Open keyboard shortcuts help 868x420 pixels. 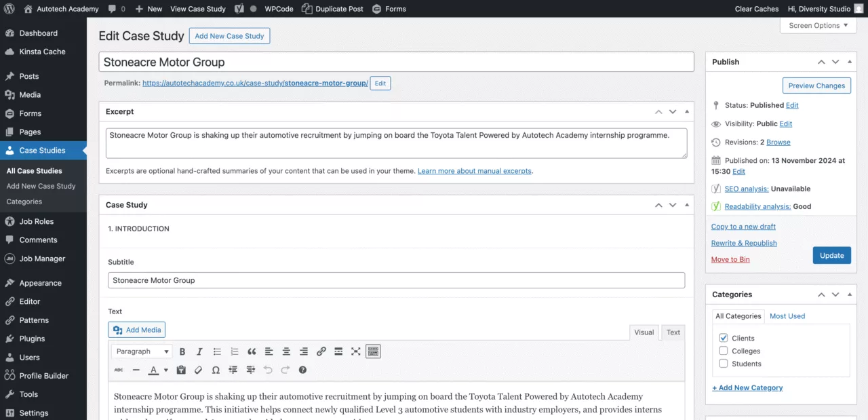pyautogui.click(x=302, y=370)
